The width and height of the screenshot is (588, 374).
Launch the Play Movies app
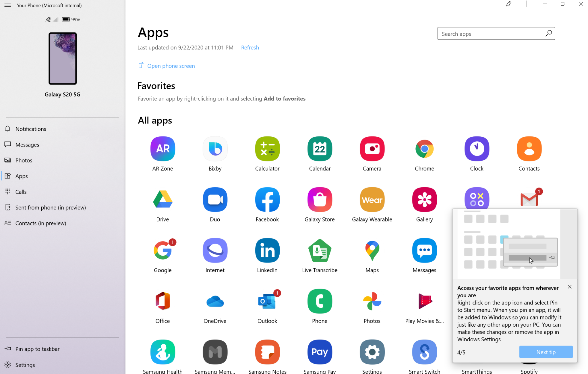[424, 301]
